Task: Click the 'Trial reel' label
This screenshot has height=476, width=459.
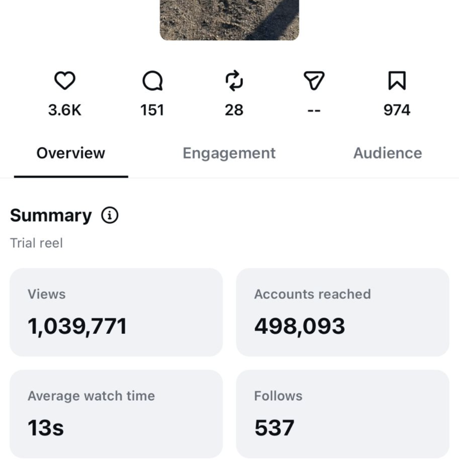Action: 36,243
